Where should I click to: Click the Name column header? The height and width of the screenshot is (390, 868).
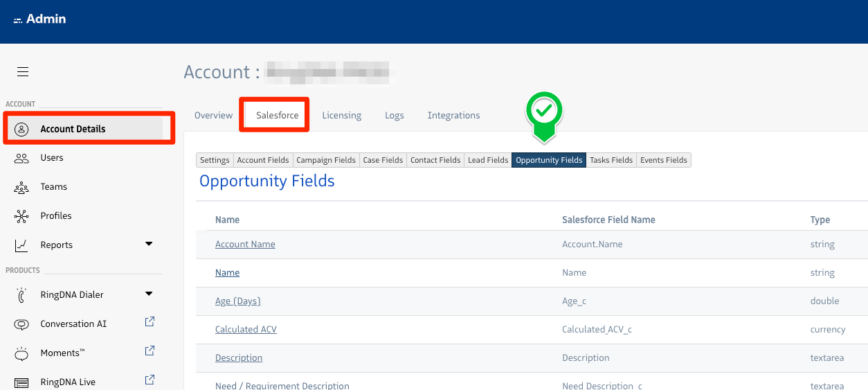click(227, 220)
